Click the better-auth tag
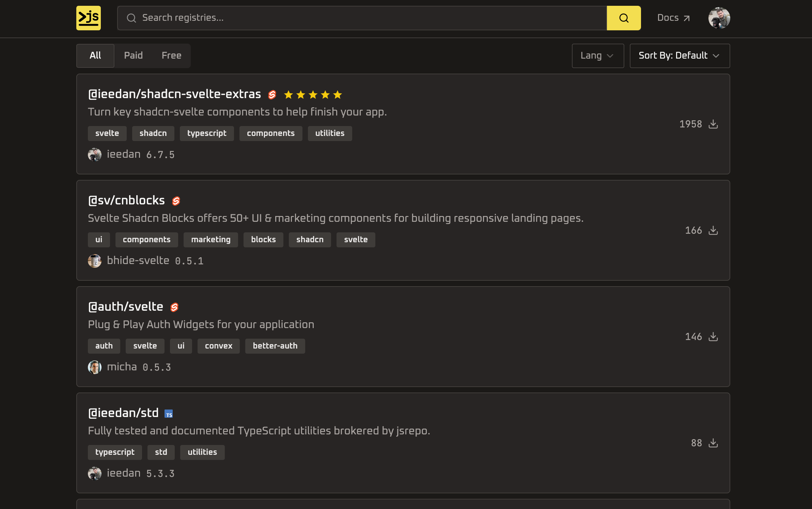812x509 pixels. 275,346
